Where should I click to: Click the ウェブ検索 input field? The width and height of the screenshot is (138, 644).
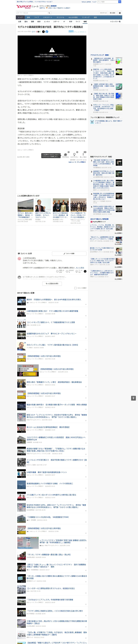pyautogui.click(x=108, y=2)
